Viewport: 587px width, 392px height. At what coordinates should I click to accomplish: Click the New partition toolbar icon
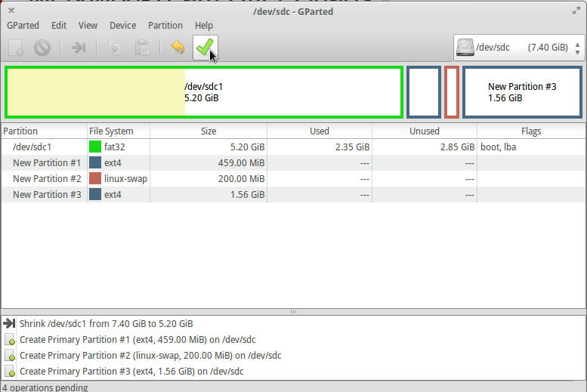click(x=16, y=48)
